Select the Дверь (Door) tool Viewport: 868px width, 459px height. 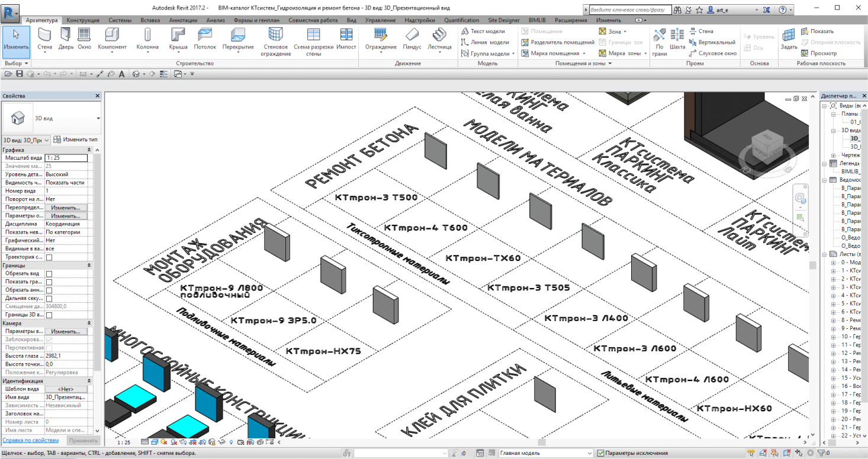tap(66, 39)
